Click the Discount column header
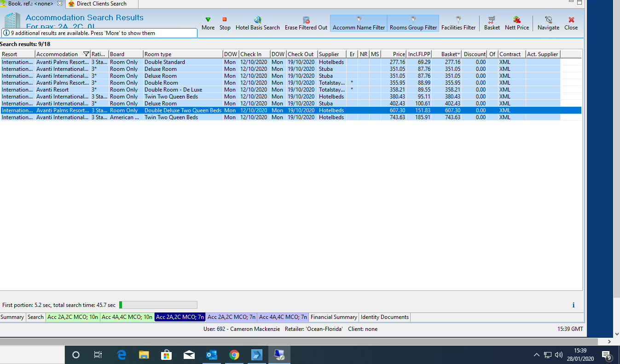Screen dimensions: 620x364 click(475, 54)
